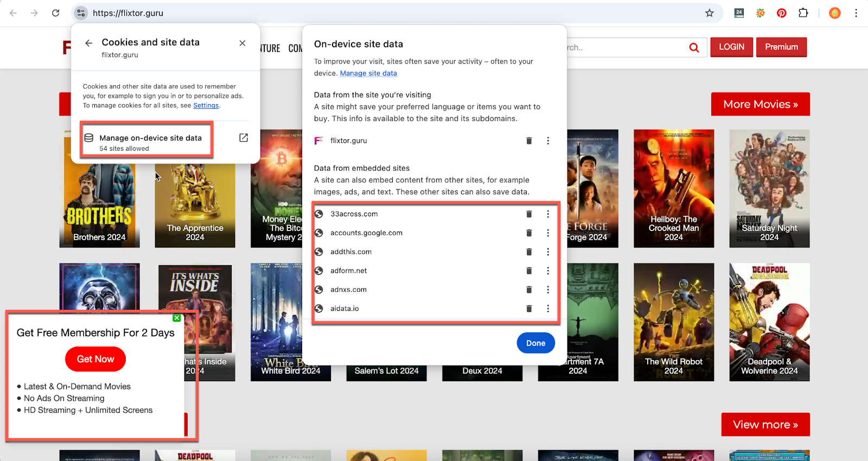Delete 33across.com site data
Screen dimensions: 868x461
(x=529, y=214)
